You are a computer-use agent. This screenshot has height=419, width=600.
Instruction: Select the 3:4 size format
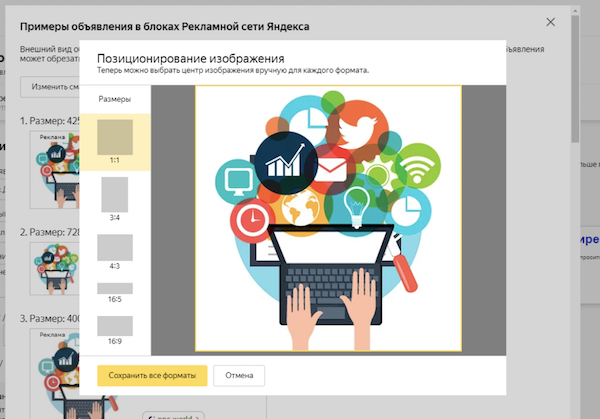(x=115, y=199)
